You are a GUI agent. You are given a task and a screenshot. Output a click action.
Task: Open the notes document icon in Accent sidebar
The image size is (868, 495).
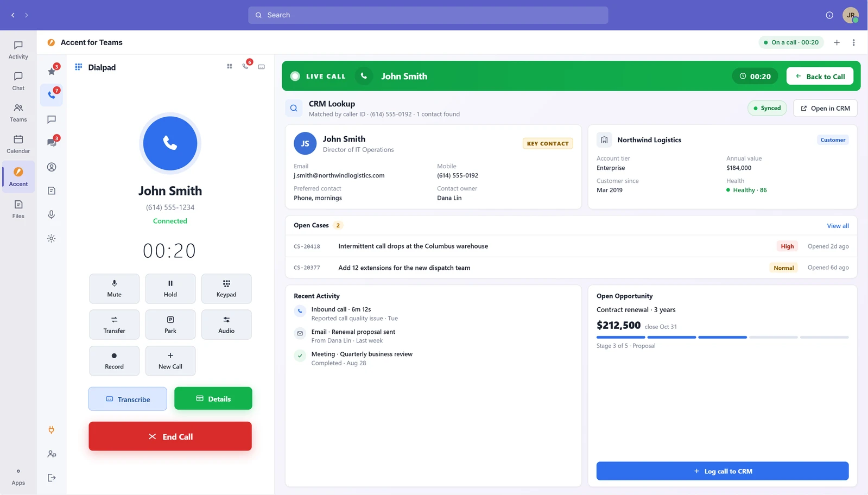coord(52,191)
